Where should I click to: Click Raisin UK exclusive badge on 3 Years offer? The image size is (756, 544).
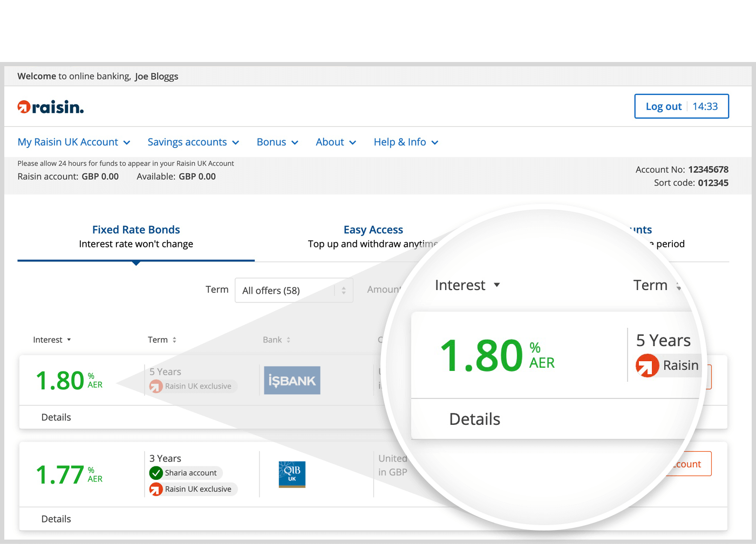coord(193,489)
